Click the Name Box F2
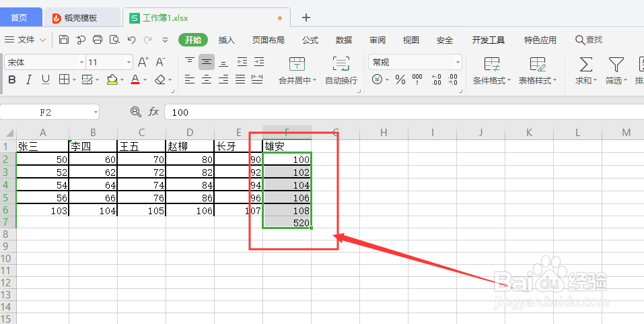The image size is (644, 324). pyautogui.click(x=46, y=112)
